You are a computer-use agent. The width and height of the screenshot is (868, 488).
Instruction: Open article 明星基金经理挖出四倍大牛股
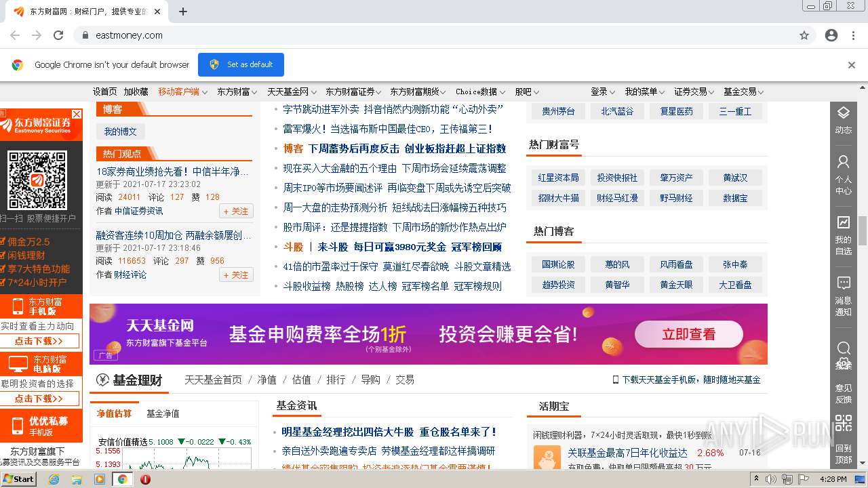point(389,432)
